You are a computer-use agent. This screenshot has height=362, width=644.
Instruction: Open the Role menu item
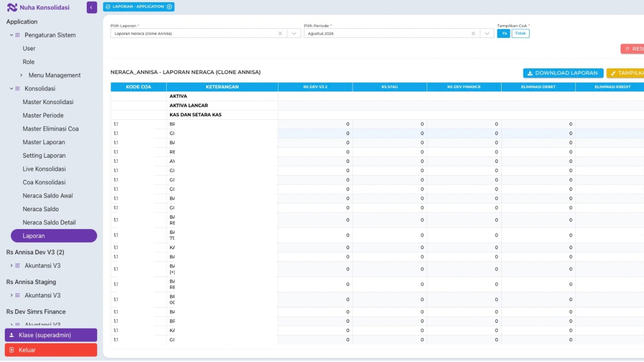pyautogui.click(x=29, y=62)
